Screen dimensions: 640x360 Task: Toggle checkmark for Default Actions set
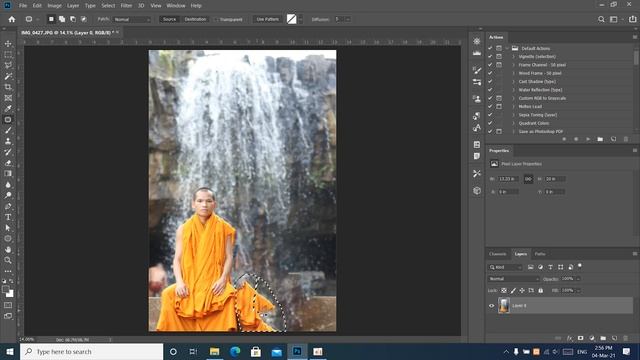pyautogui.click(x=490, y=48)
